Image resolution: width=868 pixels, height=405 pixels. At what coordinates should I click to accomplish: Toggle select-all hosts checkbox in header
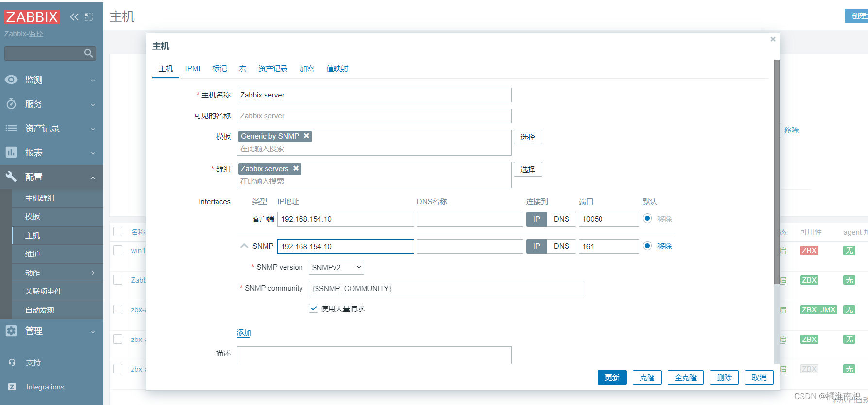(x=117, y=231)
